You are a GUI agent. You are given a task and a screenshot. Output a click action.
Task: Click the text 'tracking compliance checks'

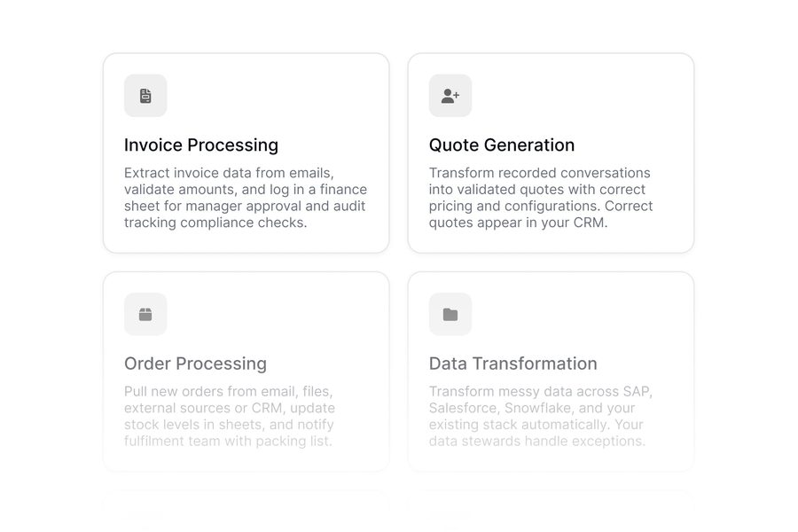pos(215,223)
